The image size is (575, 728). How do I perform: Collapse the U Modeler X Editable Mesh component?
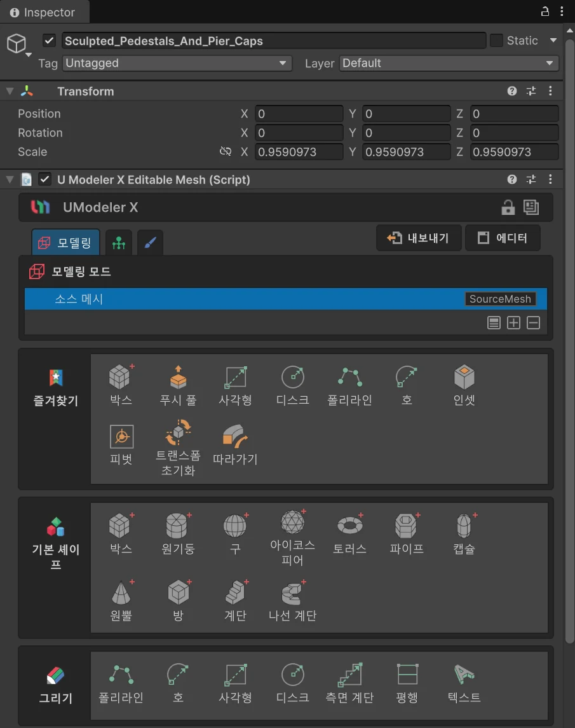(x=10, y=179)
